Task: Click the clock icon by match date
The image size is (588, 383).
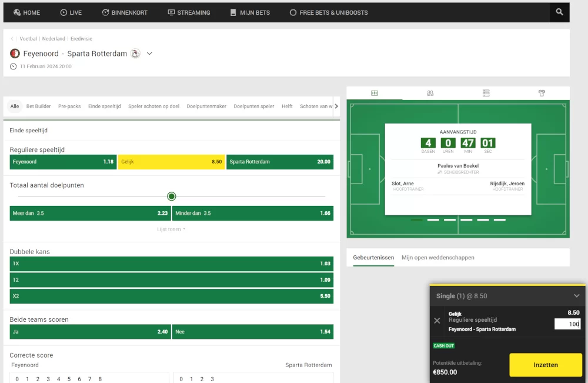Action: 13,66
